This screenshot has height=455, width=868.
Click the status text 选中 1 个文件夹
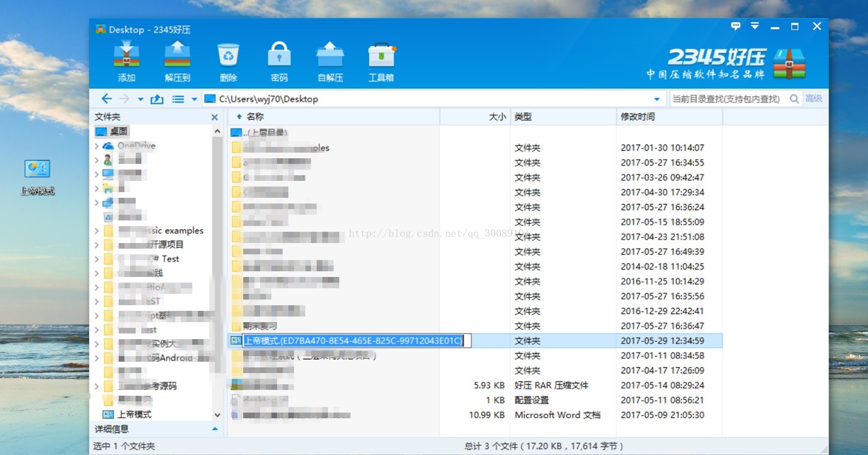pos(124,447)
